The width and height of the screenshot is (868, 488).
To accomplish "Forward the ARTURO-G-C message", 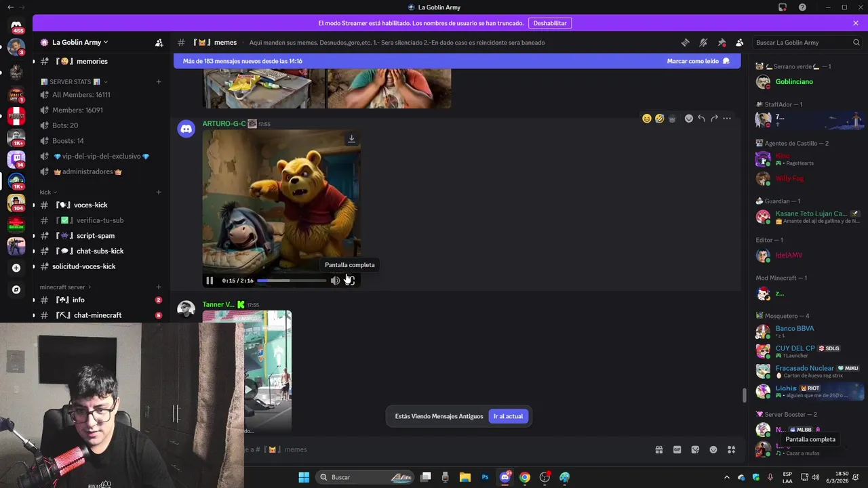I will [714, 119].
